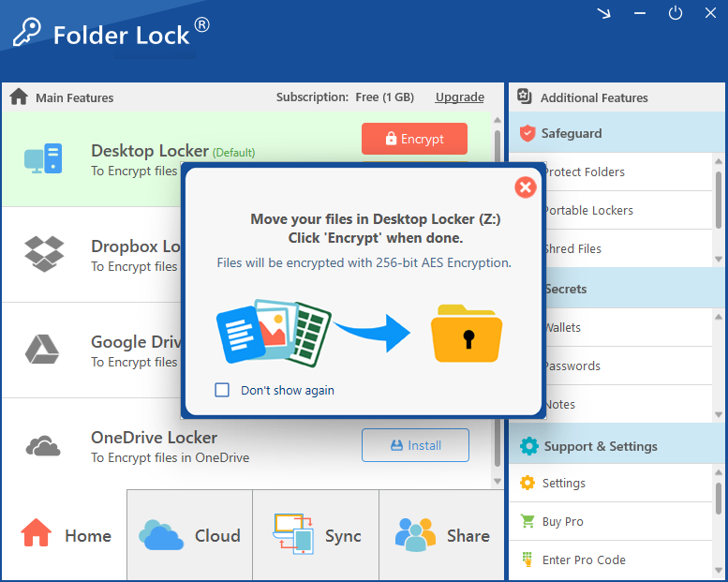
Task: Select Enter Pro Code option
Action: click(x=611, y=560)
